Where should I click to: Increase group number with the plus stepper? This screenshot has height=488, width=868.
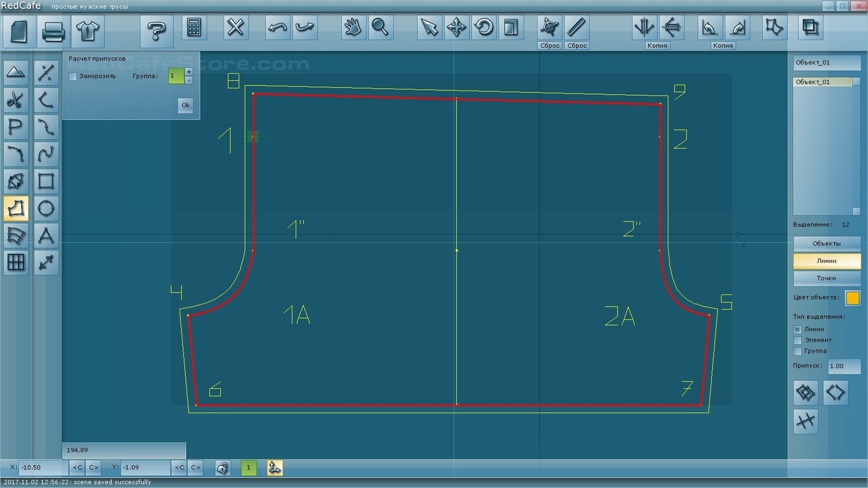pos(188,72)
